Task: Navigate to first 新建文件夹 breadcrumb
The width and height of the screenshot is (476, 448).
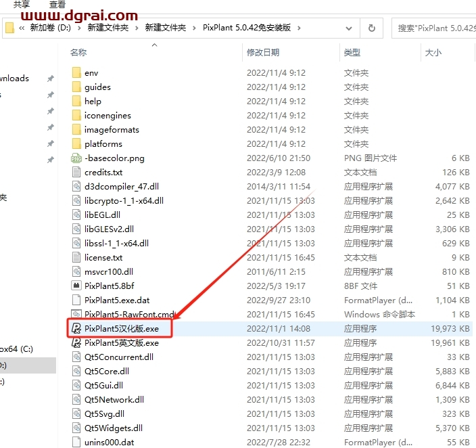Action: 108,28
